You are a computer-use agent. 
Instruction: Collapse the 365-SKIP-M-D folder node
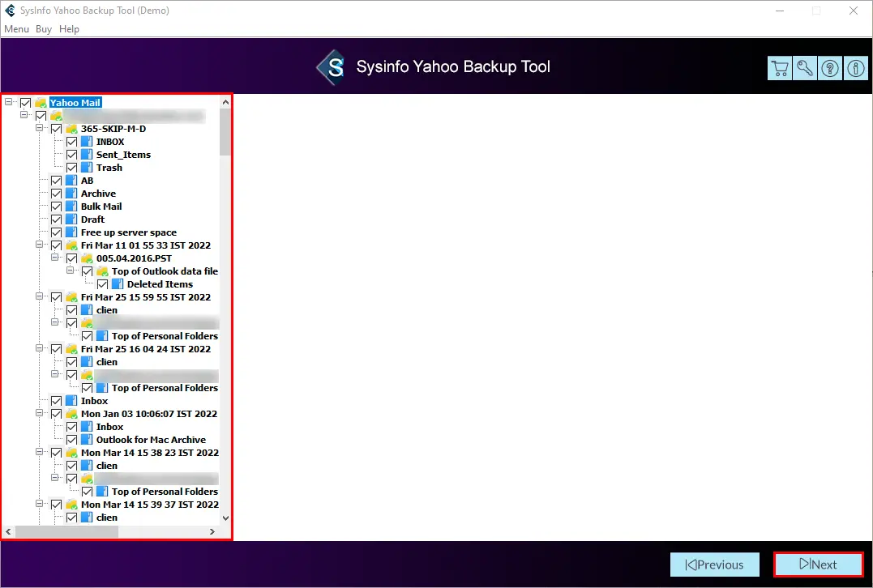click(40, 127)
